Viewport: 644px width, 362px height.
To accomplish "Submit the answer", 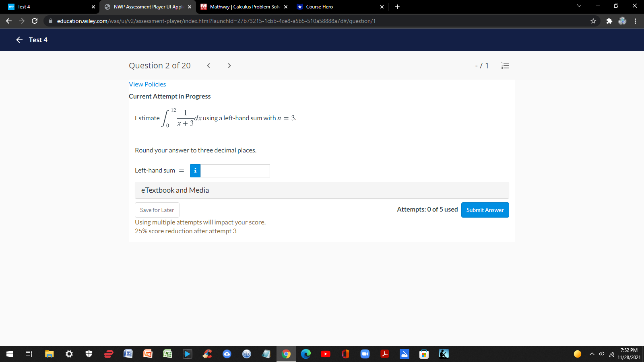I will (485, 210).
